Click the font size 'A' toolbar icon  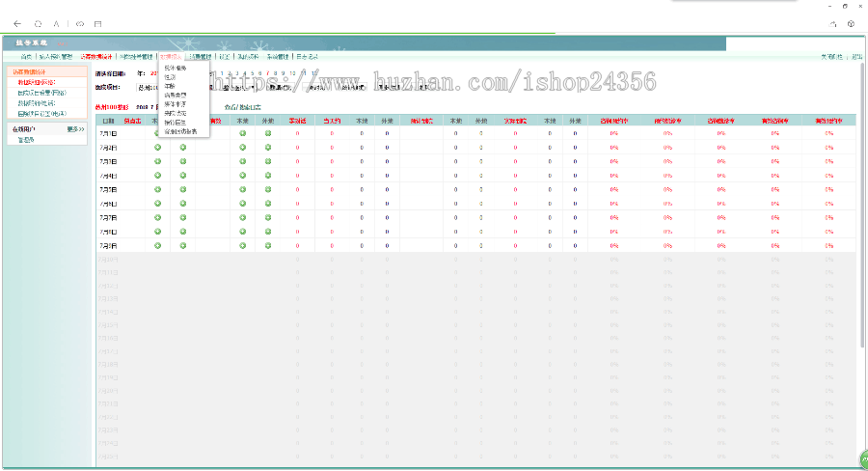pyautogui.click(x=56, y=24)
